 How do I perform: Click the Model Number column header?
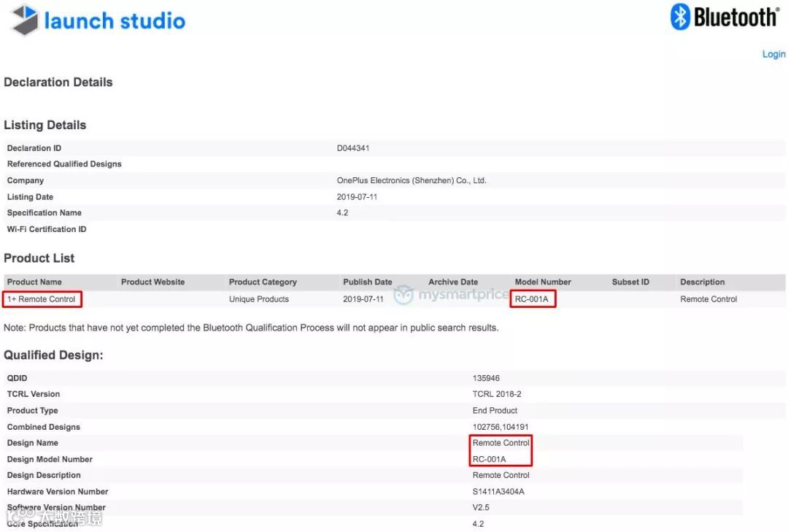(543, 282)
